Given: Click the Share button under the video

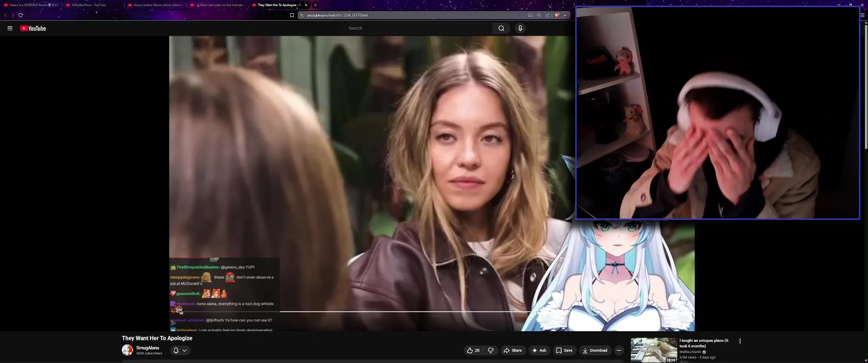Looking at the screenshot, I should click(513, 350).
